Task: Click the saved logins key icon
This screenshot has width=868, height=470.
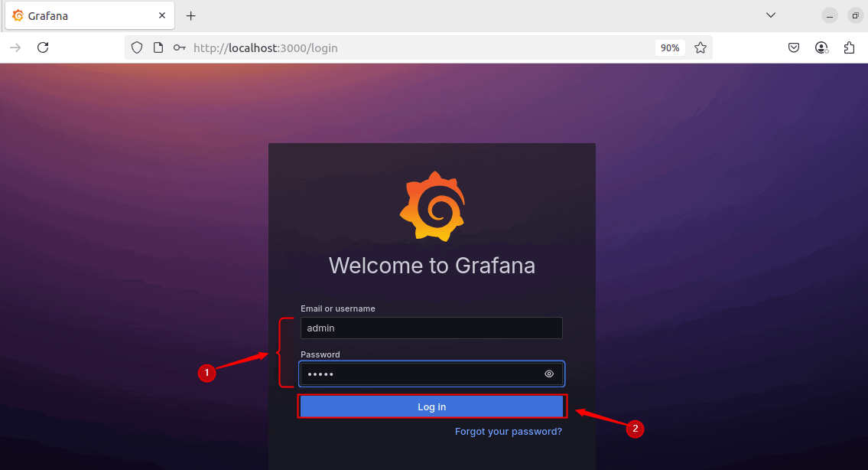Action: [179, 47]
